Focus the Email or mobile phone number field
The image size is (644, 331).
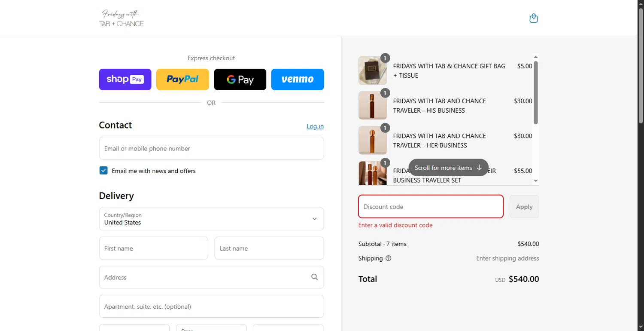211,148
